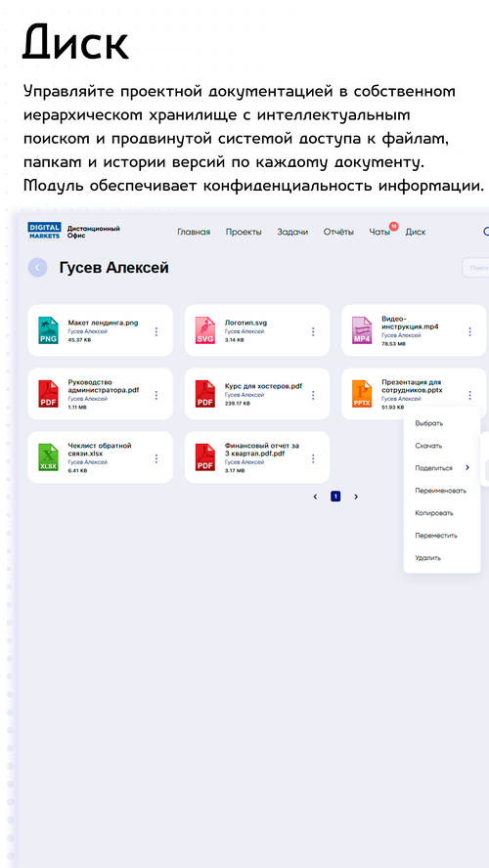Viewport: 489px width, 868px height.
Task: Open the PPTX icon of Презентация для сотрудников
Action: tap(362, 394)
